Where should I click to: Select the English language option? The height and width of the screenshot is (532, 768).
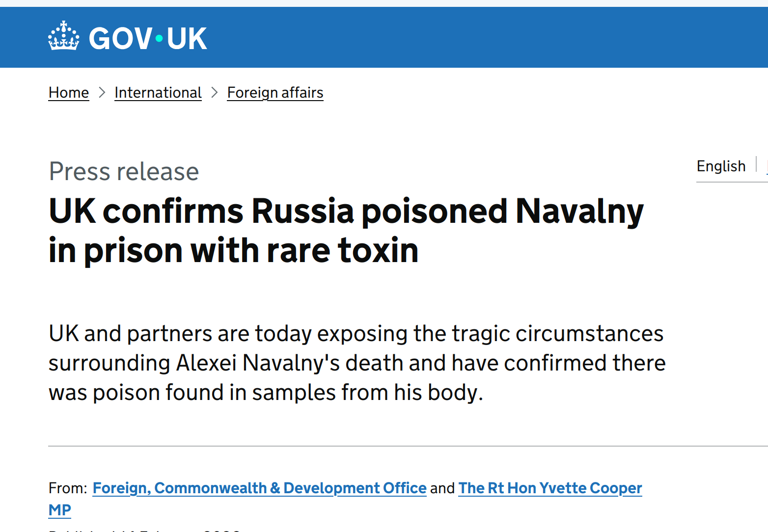[x=721, y=166]
